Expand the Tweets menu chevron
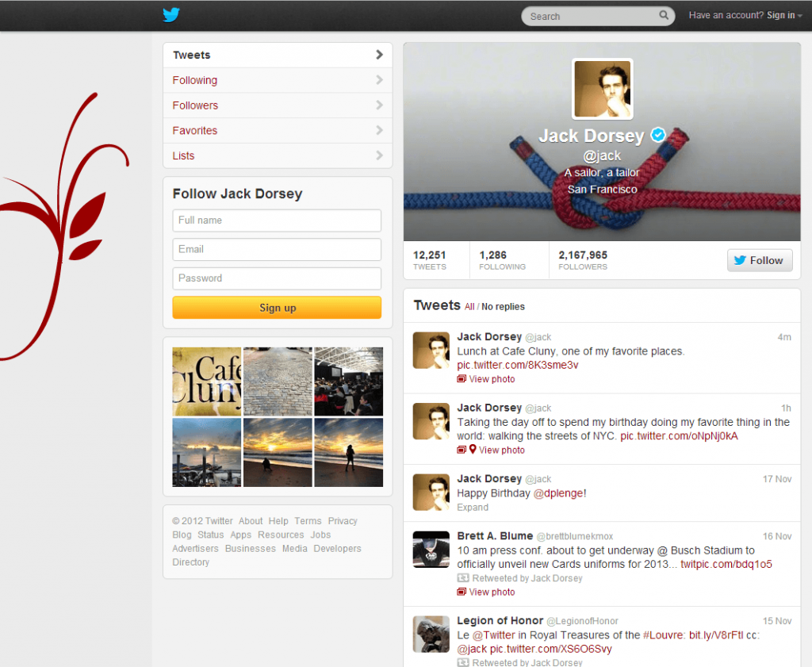Image resolution: width=812 pixels, height=667 pixels. pyautogui.click(x=379, y=55)
